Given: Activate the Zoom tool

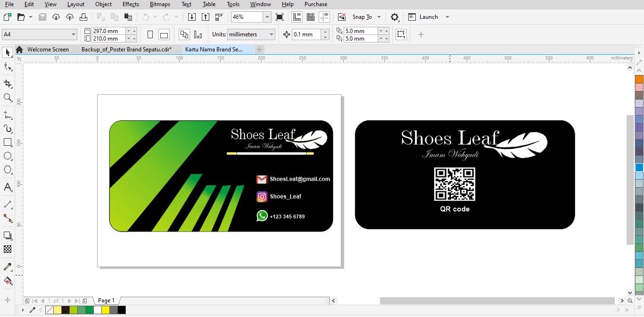Looking at the screenshot, I should 7,98.
